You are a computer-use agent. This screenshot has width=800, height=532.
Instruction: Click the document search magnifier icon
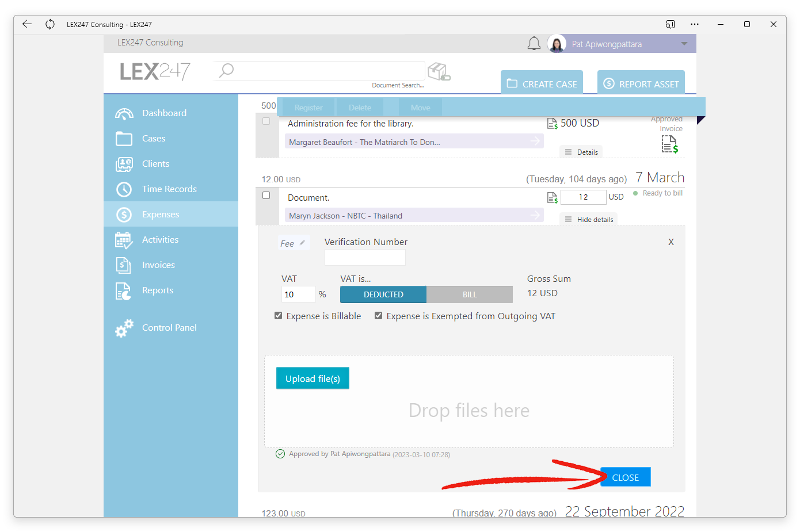[226, 70]
